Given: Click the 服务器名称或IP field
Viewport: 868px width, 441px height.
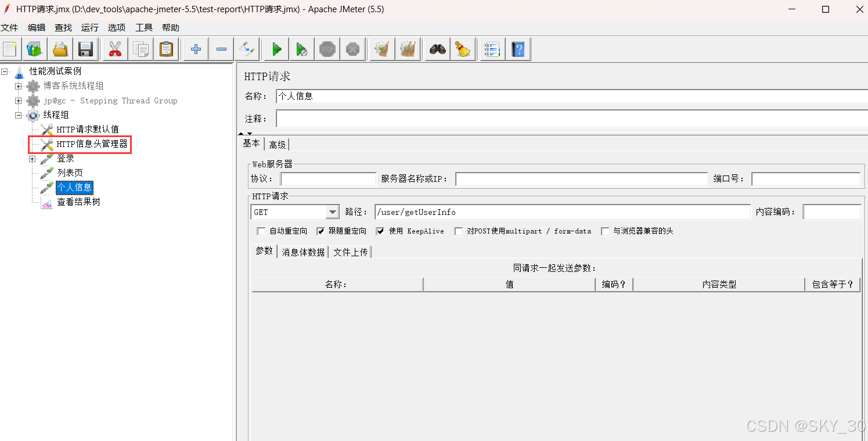Looking at the screenshot, I should 582,179.
